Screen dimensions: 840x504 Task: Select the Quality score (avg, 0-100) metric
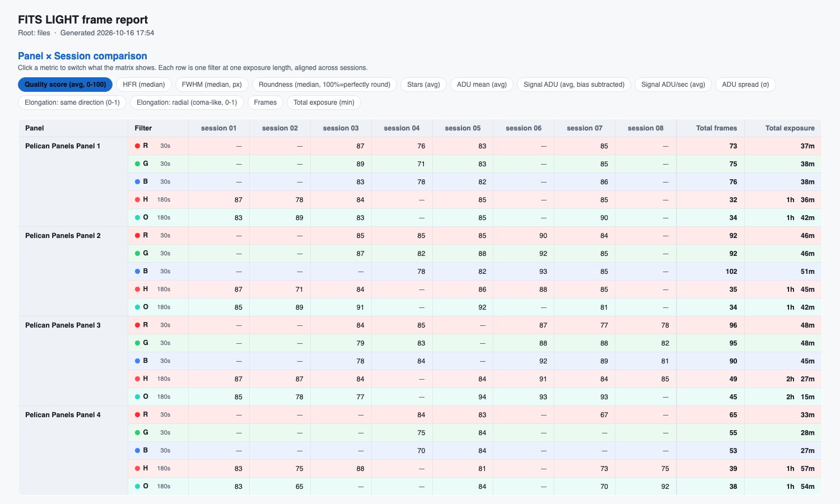[x=65, y=85]
